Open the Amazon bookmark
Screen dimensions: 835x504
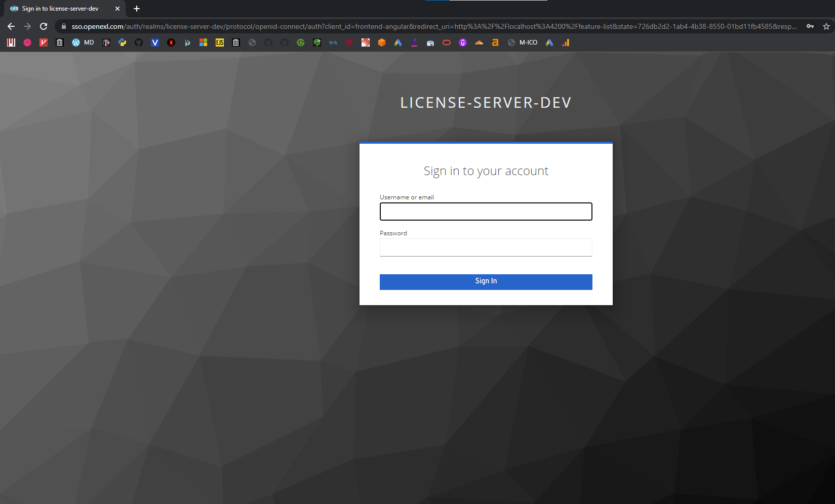(495, 43)
